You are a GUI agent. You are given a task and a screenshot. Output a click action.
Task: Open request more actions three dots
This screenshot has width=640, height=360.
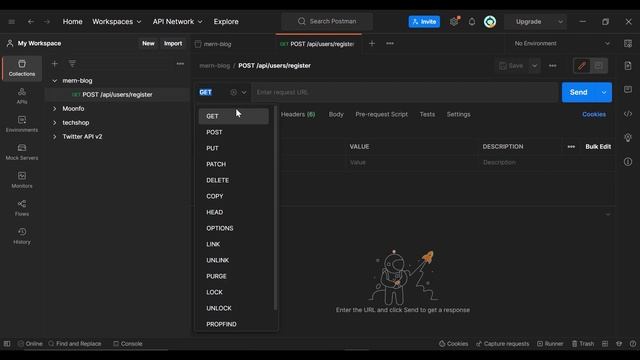pos(553,66)
